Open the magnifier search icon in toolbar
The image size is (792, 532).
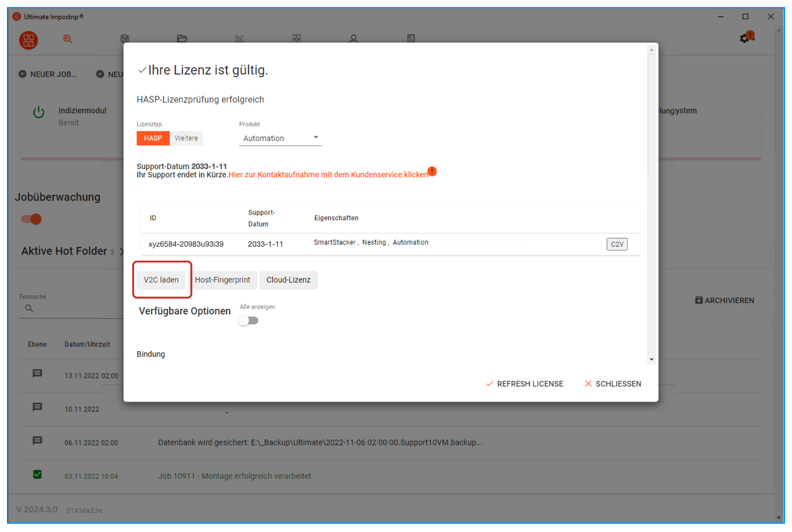tap(67, 39)
